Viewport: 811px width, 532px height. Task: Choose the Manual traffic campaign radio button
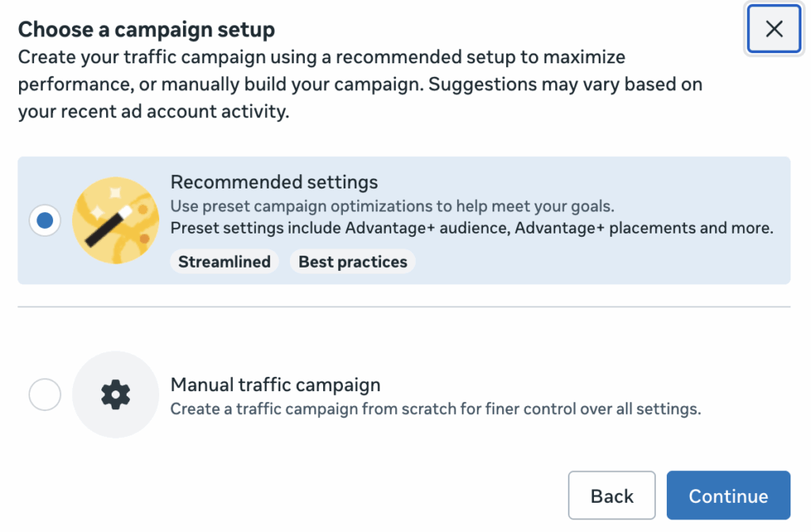(45, 394)
